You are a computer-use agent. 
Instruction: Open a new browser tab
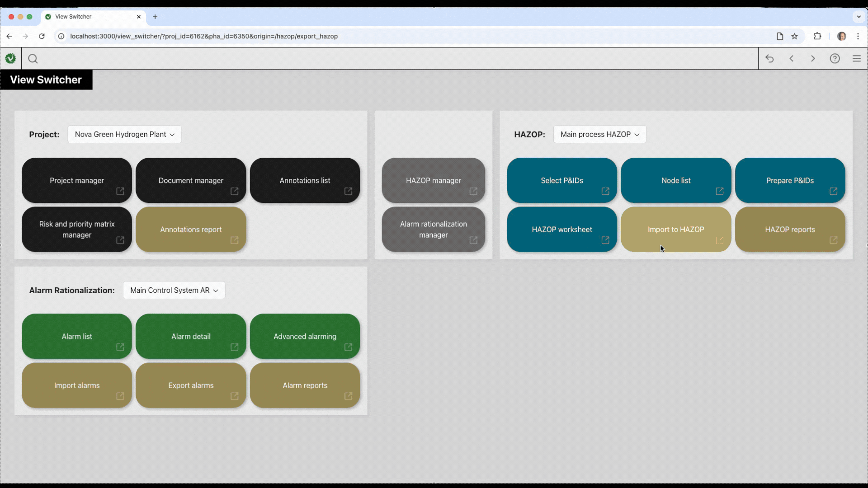tap(155, 17)
